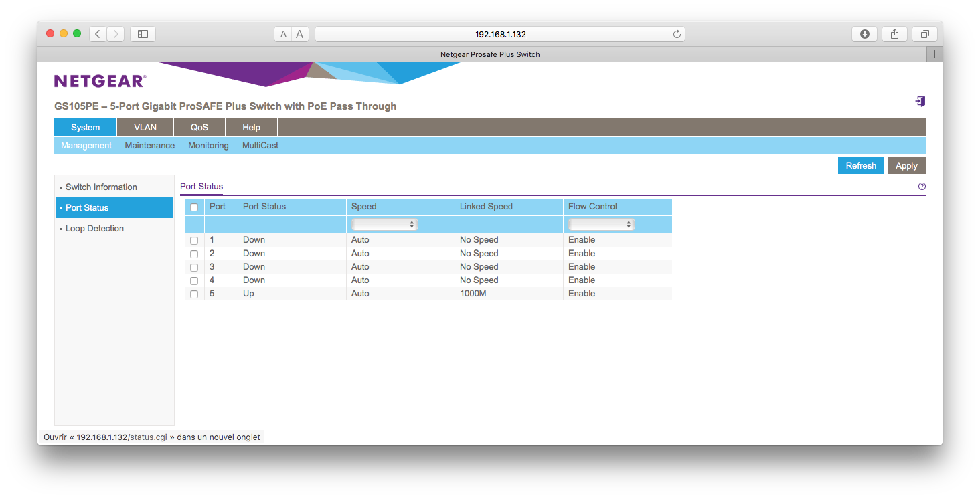This screenshot has height=499, width=980.
Task: Tick the checkbox for port 1
Action: click(194, 241)
